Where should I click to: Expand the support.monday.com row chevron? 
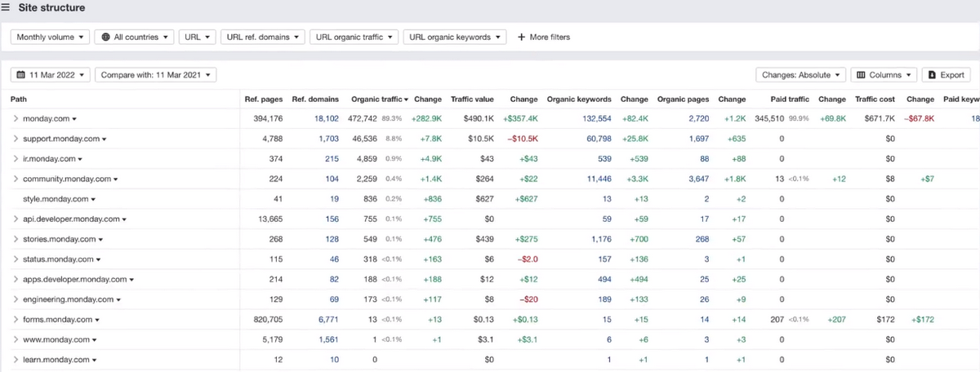[15, 139]
